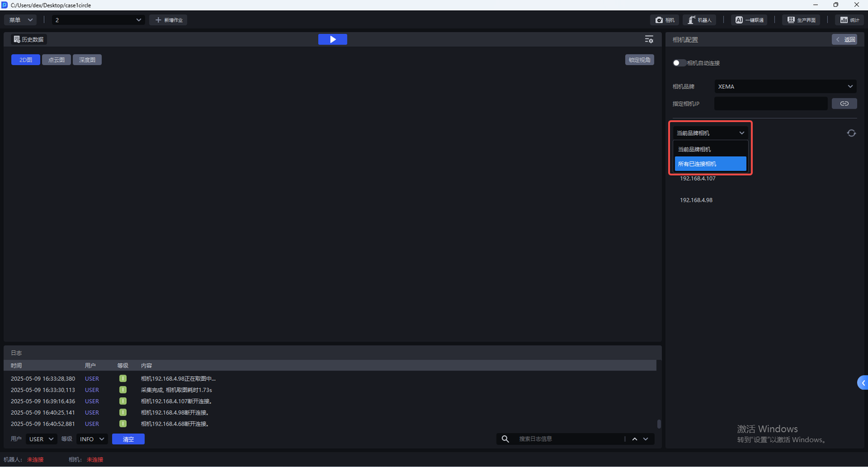Click the return (返回) button
This screenshot has width=868, height=467.
click(844, 39)
